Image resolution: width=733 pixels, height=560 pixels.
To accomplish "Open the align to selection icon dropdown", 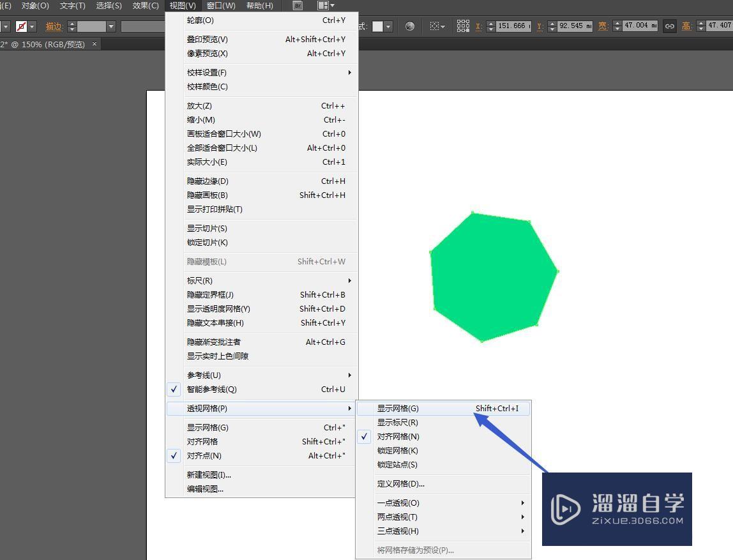I will point(437,26).
